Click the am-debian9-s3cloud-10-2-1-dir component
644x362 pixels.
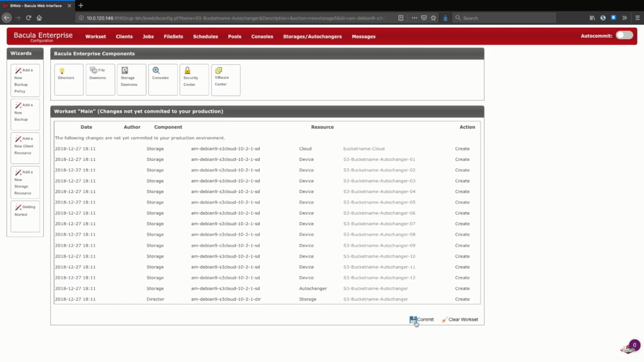point(226,299)
